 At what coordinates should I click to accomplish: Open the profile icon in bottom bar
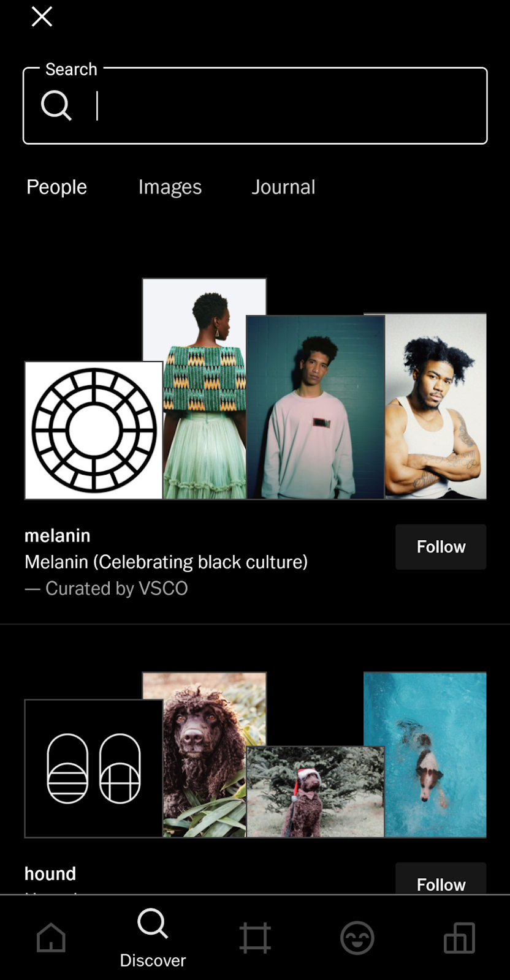click(x=459, y=938)
